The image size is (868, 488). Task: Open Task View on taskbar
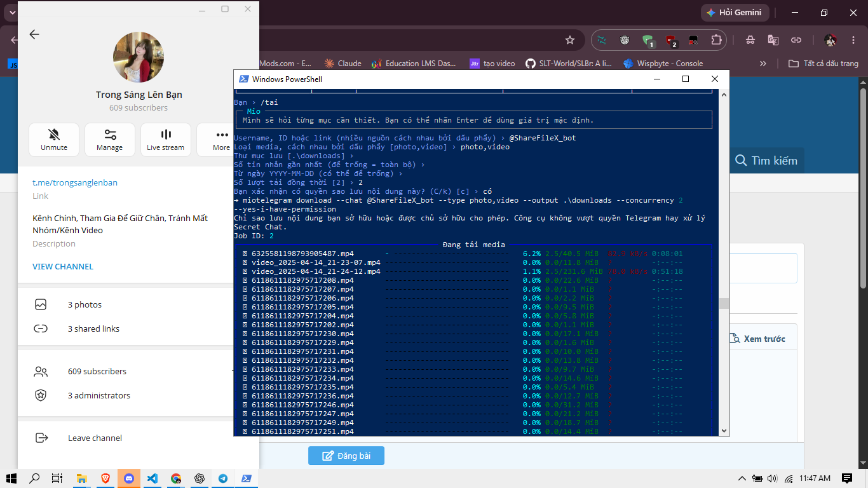tap(57, 478)
